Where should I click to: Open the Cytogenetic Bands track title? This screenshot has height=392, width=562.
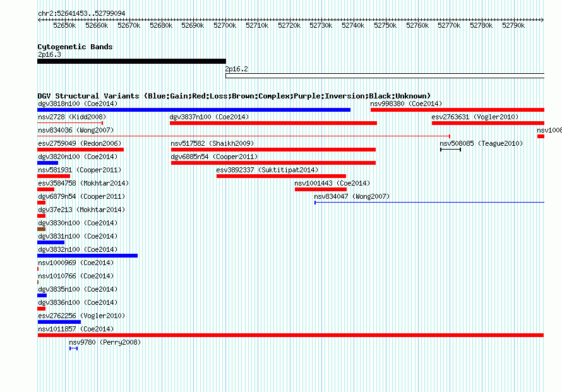coord(75,47)
